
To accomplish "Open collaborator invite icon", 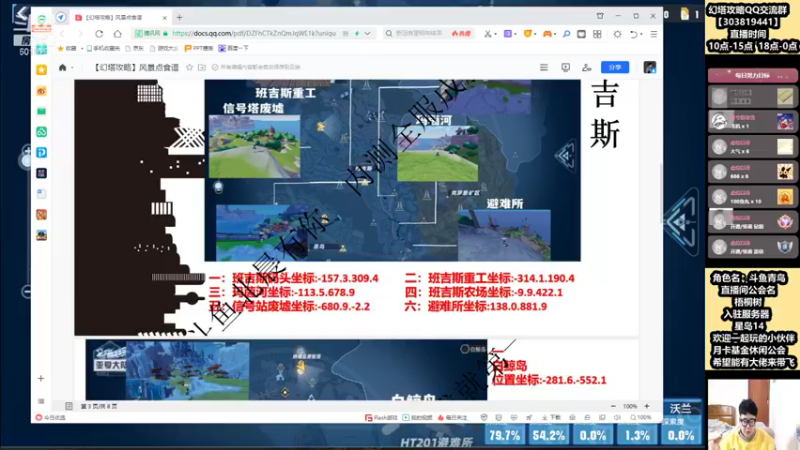I will (587, 67).
